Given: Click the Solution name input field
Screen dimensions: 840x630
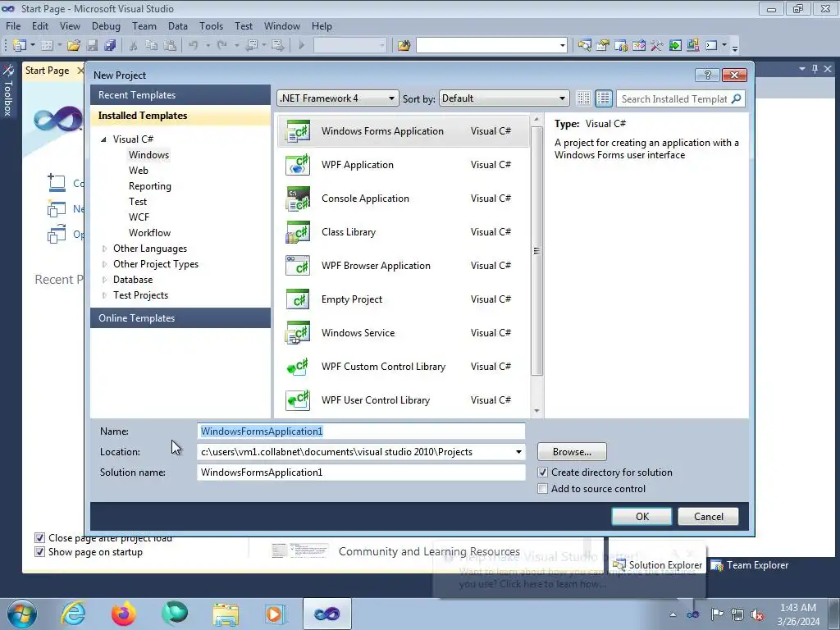Looking at the screenshot, I should [x=361, y=472].
